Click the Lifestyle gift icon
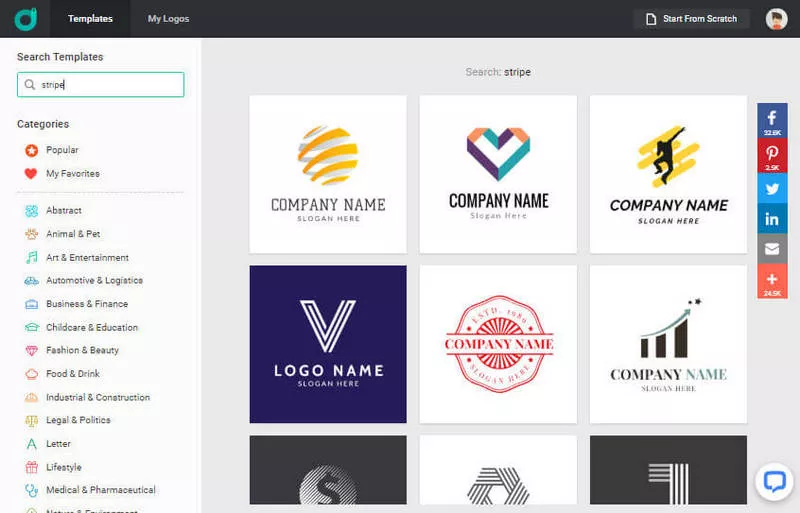The width and height of the screenshot is (800, 513). [32, 467]
